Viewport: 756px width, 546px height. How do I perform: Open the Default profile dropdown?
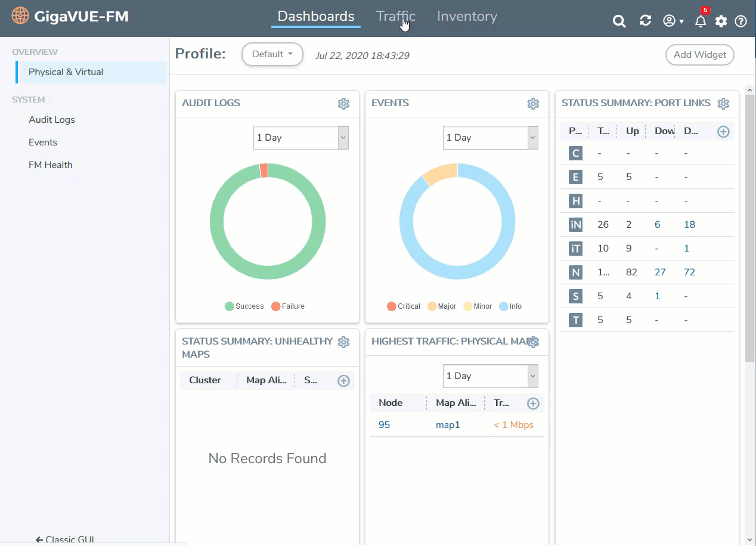point(272,54)
